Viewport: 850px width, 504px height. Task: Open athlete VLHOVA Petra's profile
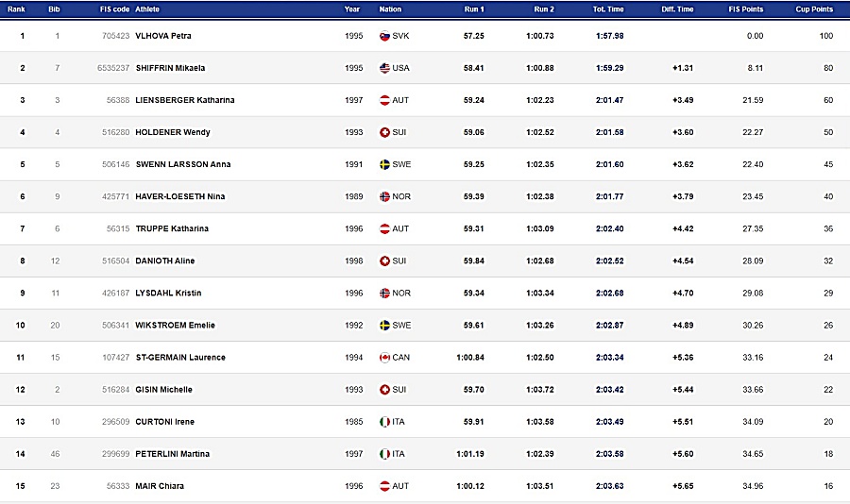[163, 36]
